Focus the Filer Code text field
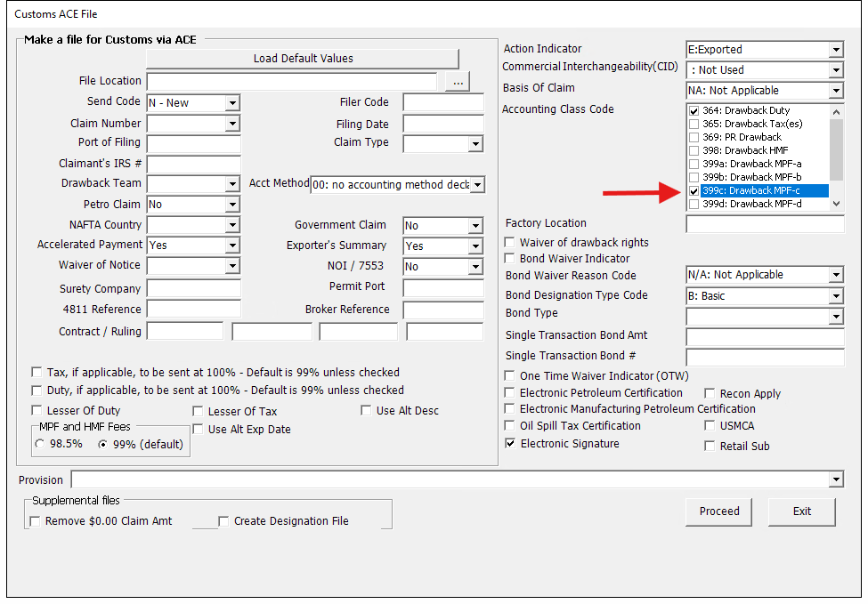The width and height of the screenshot is (868, 604). (443, 102)
